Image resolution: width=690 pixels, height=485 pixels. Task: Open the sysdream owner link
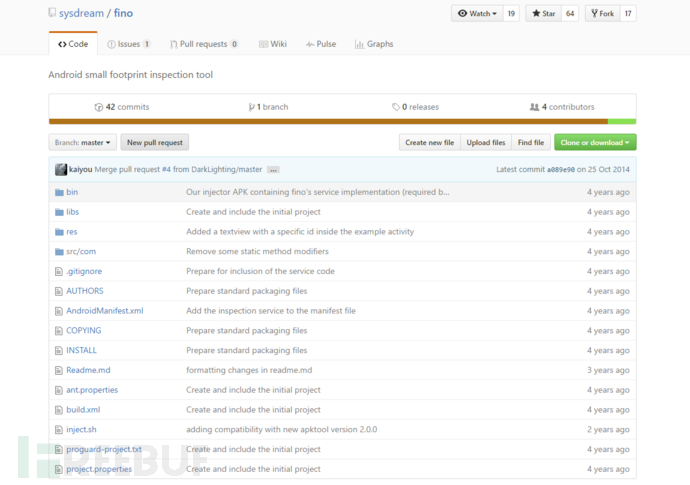(81, 13)
